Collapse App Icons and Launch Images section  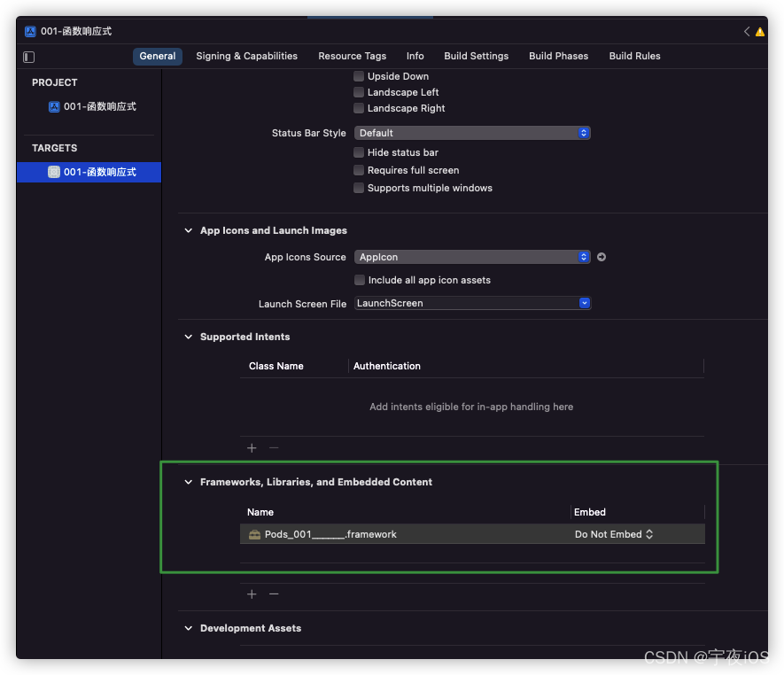(189, 230)
